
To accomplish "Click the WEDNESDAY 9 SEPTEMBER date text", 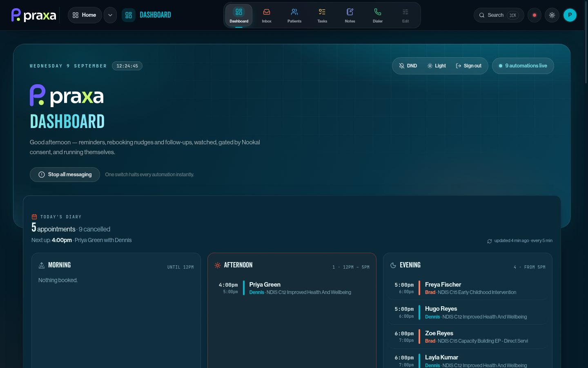I will [x=68, y=66].
